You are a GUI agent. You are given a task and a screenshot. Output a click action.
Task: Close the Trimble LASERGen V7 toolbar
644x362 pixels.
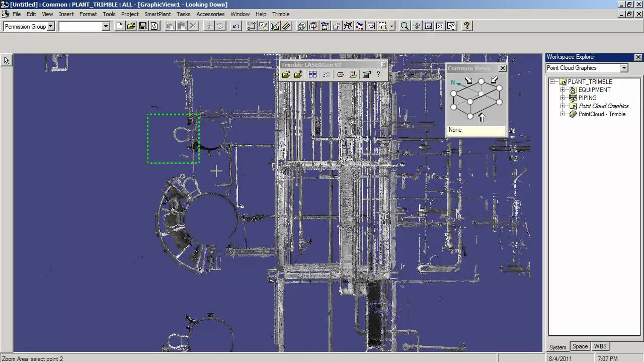pyautogui.click(x=384, y=64)
